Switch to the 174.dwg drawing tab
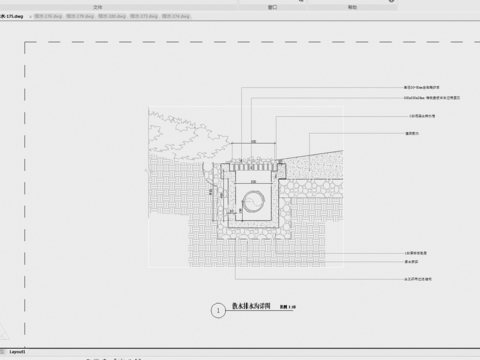Viewport: 480px width, 360px height. tap(176, 16)
